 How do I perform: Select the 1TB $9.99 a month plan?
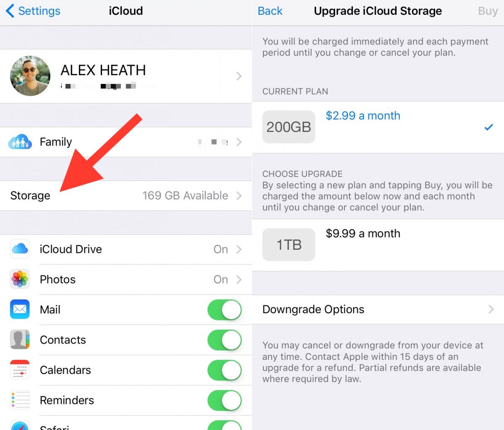[x=378, y=245]
